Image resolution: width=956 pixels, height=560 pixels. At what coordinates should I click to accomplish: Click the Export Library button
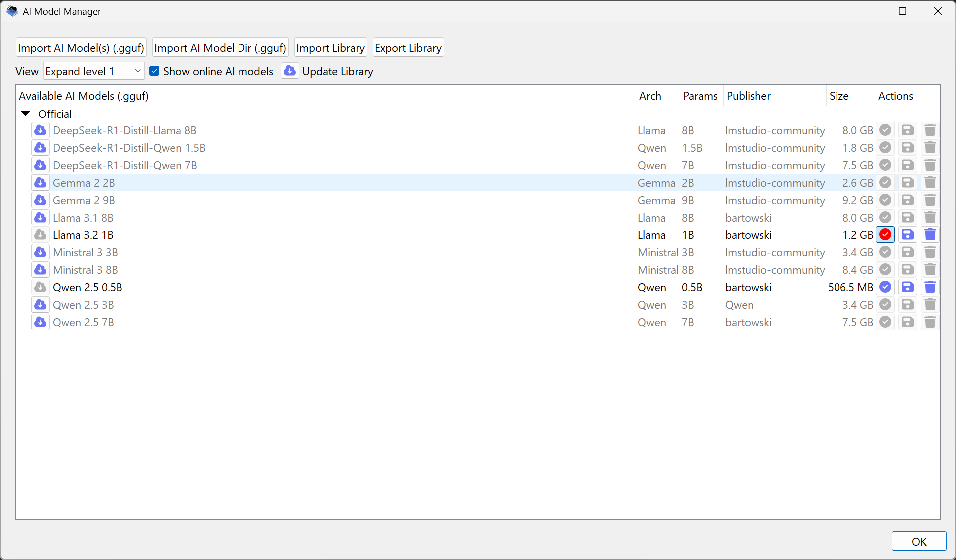coord(408,48)
